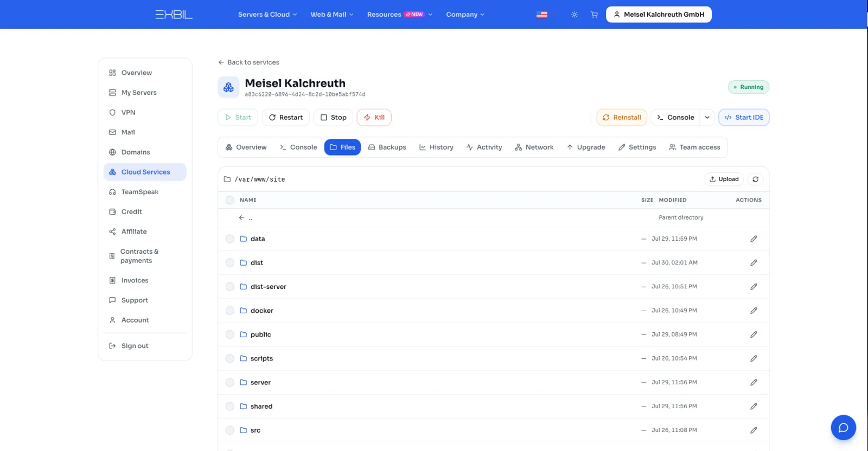Navigate to parent directory row
The width and height of the screenshot is (868, 451).
[x=493, y=218]
